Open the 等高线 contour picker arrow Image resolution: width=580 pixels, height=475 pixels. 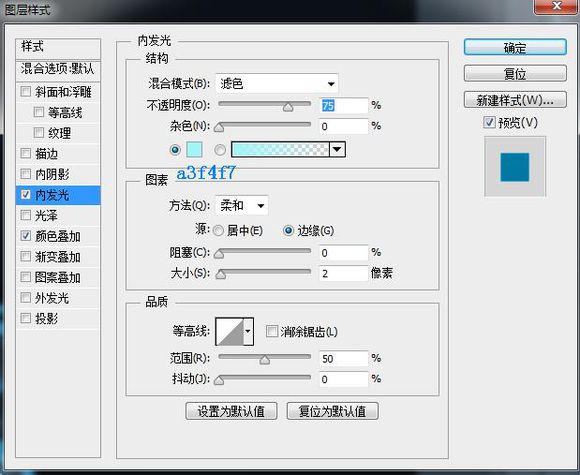coord(248,331)
